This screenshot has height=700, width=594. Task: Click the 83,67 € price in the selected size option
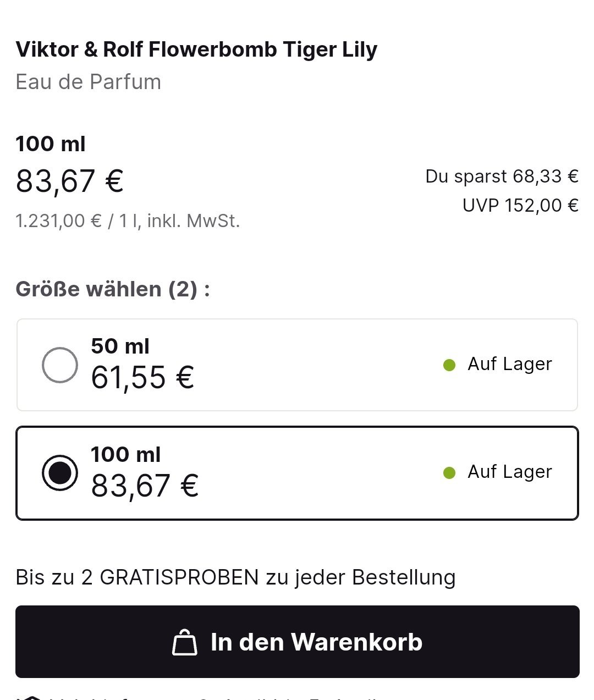click(x=144, y=486)
